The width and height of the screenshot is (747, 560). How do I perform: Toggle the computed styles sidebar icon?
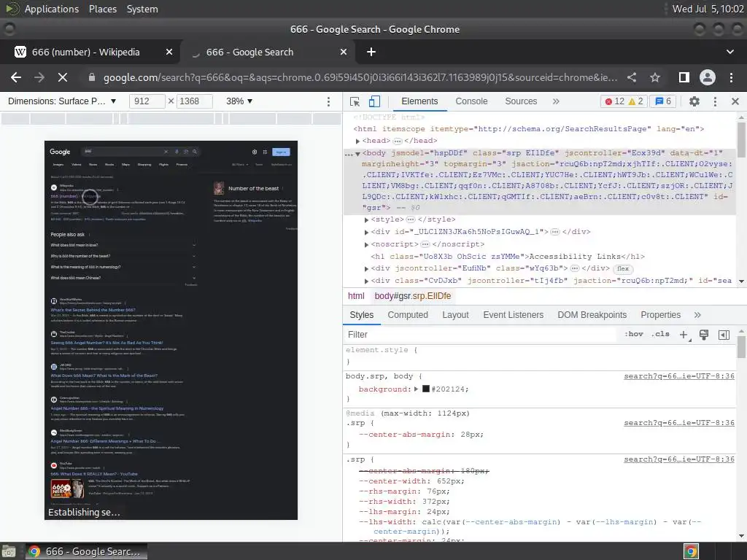pyautogui.click(x=724, y=335)
